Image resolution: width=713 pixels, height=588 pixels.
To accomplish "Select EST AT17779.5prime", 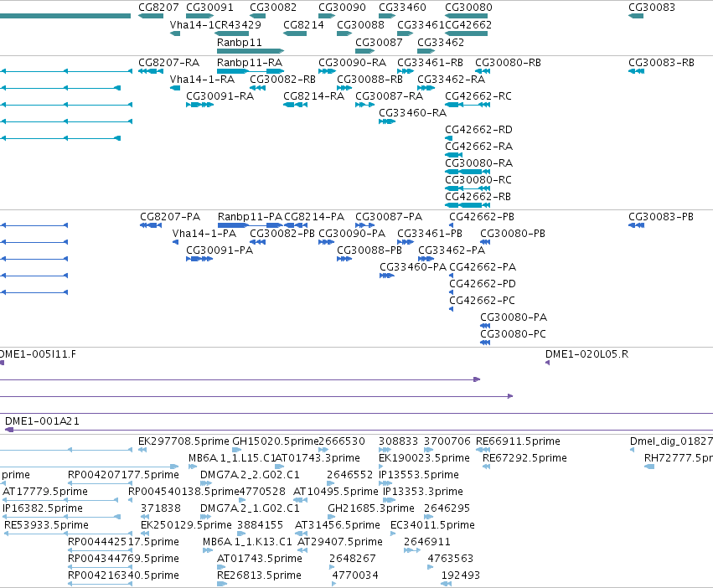I will coord(45,492).
